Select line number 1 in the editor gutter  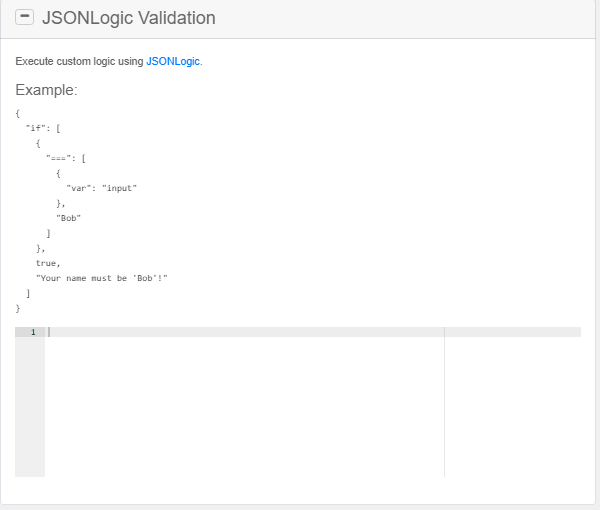pos(33,332)
